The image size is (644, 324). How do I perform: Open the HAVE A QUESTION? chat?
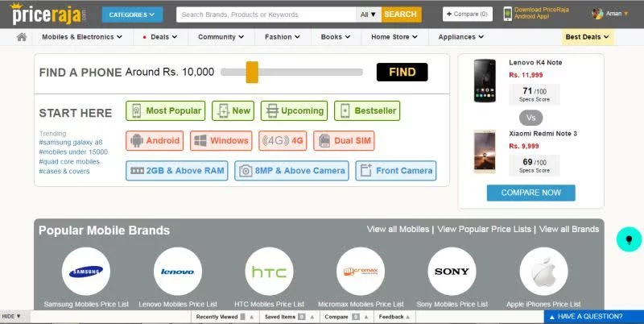tap(594, 317)
